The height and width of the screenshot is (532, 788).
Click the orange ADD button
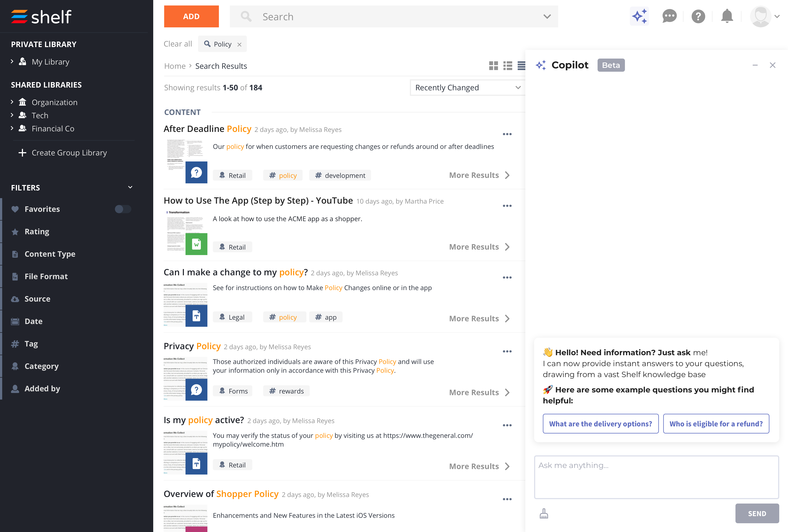pos(191,16)
